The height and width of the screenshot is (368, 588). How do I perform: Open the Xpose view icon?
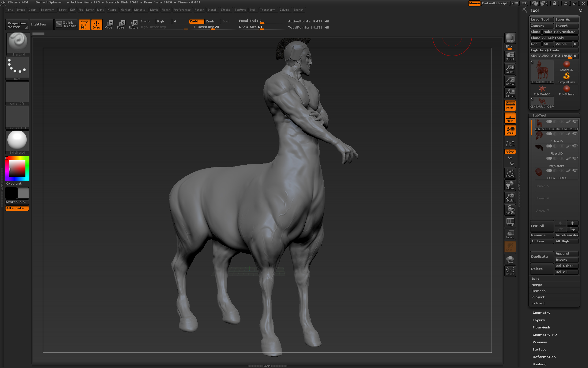(510, 271)
